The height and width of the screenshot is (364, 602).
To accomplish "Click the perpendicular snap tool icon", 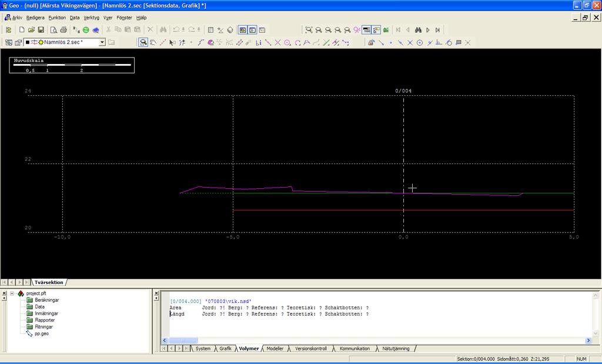I will (439, 42).
